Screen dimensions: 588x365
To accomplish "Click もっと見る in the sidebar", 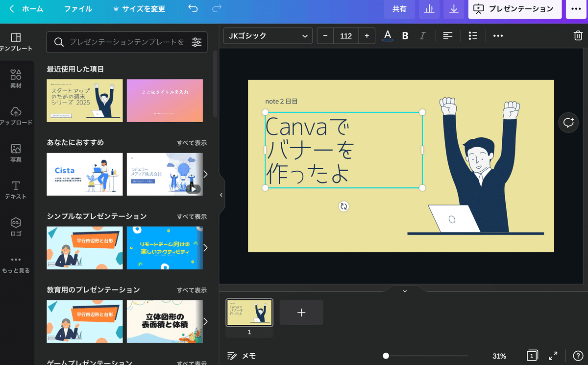I will coord(16,264).
